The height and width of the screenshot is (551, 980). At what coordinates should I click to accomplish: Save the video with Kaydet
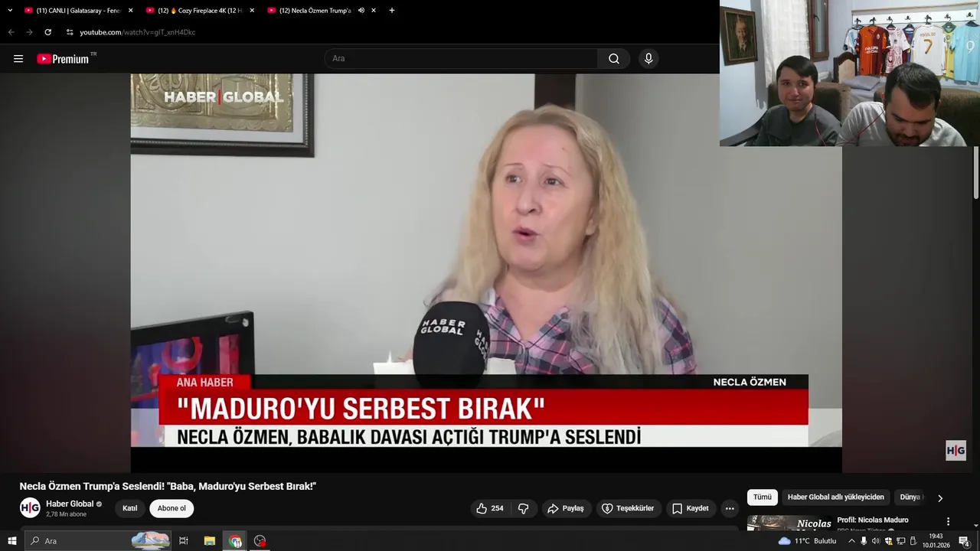coord(691,508)
